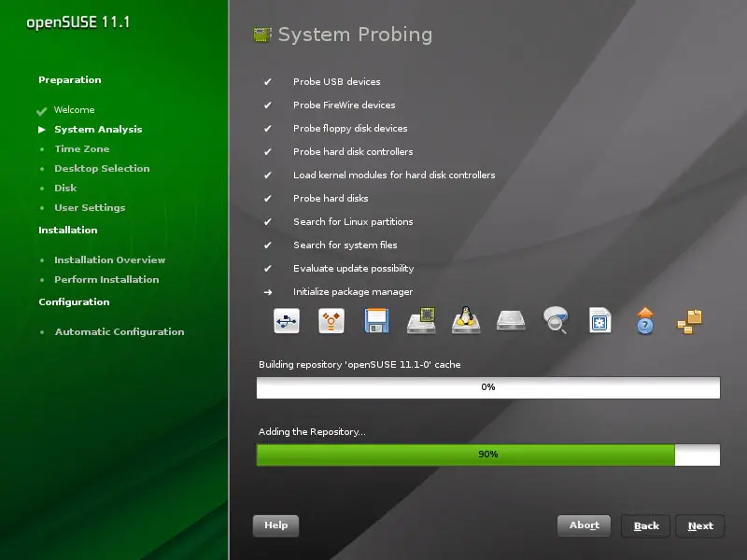Click the 'Initialize package manager' text

(x=353, y=292)
